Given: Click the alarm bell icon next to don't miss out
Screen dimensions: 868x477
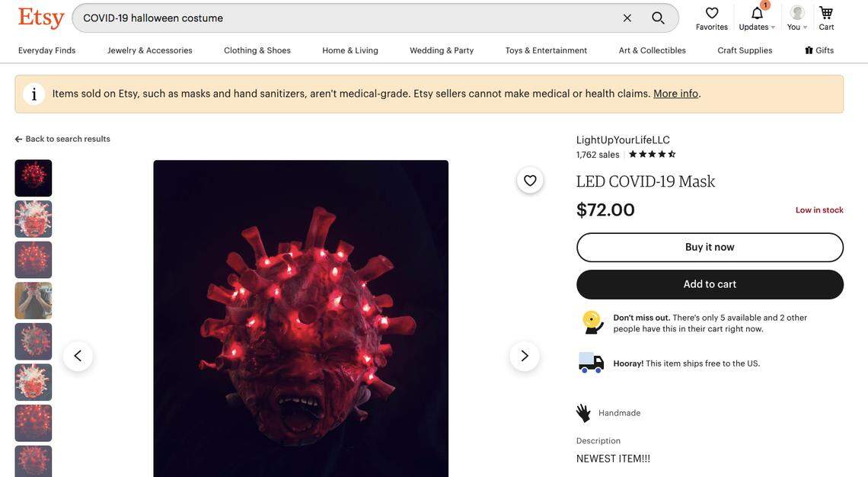Looking at the screenshot, I should (591, 322).
